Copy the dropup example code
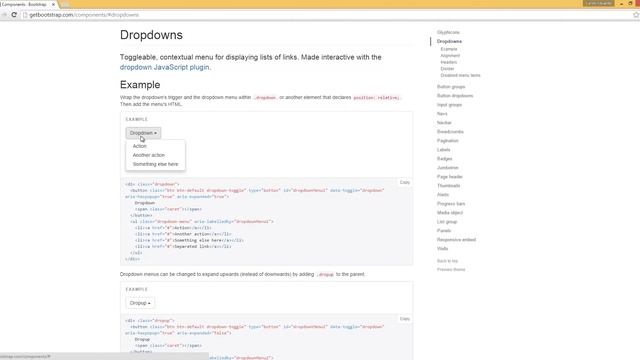640x360 pixels. click(x=404, y=319)
